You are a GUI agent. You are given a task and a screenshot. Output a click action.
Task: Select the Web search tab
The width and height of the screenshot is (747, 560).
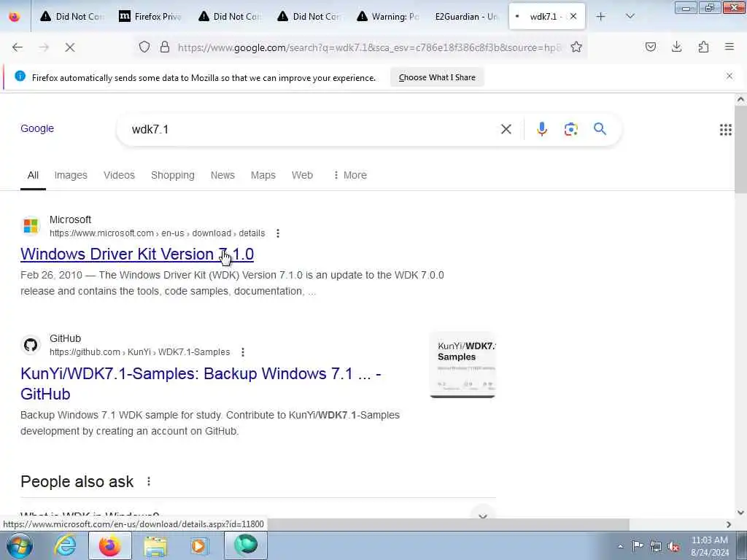click(x=302, y=175)
